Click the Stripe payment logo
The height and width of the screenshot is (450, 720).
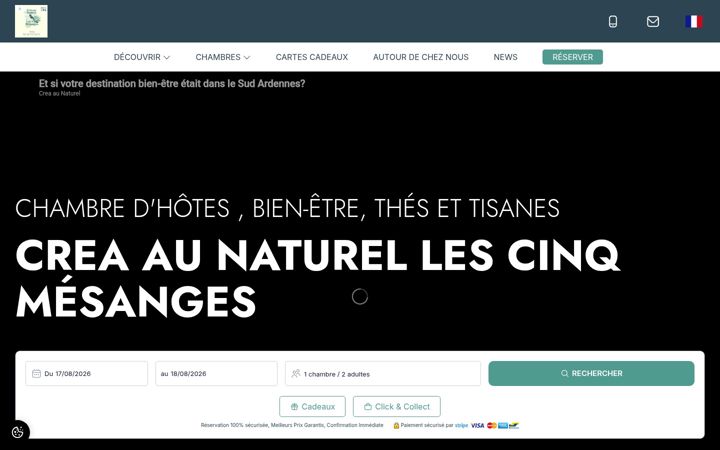coord(461,426)
